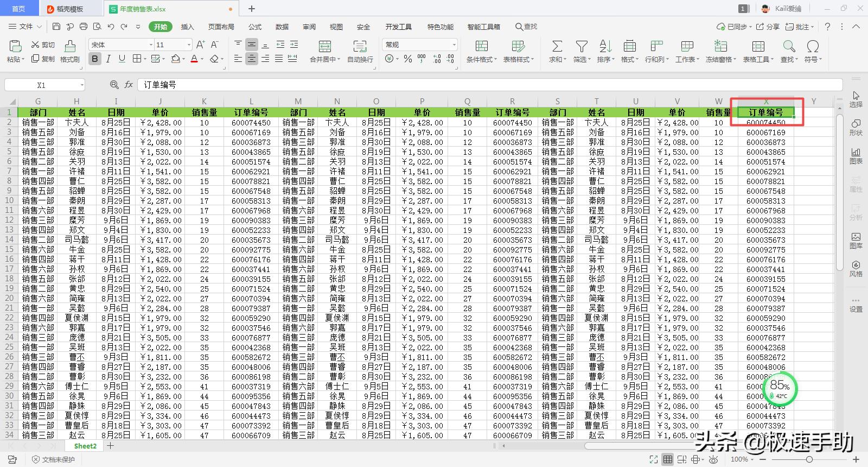Open the Shapes (形状) sidebar panel
The height and width of the screenshot is (467, 868).
pyautogui.click(x=856, y=128)
